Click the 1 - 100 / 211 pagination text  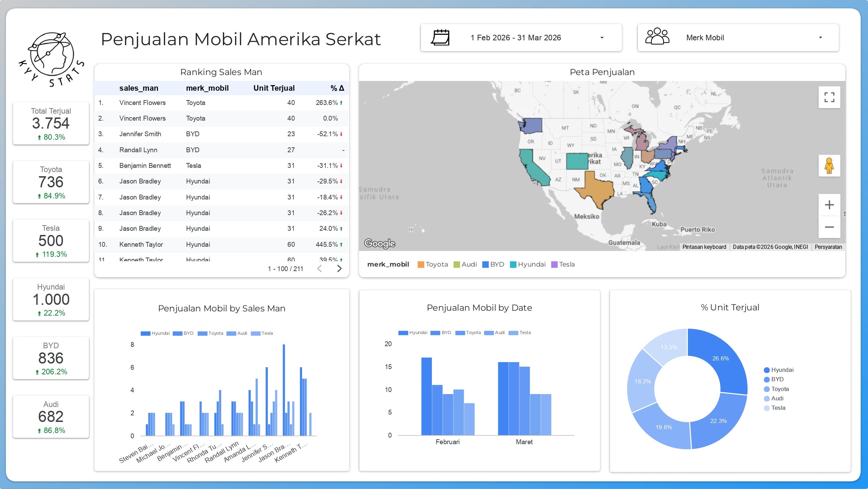pos(285,269)
